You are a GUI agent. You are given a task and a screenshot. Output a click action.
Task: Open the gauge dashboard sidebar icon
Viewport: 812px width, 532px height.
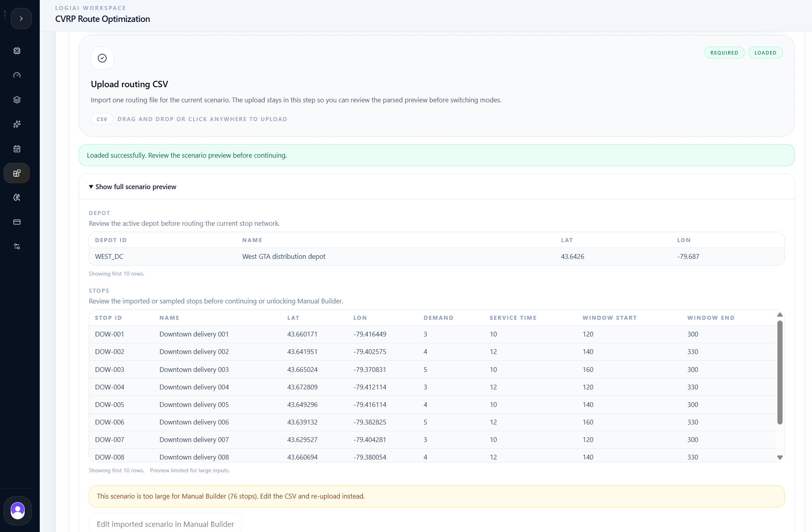coord(17,75)
